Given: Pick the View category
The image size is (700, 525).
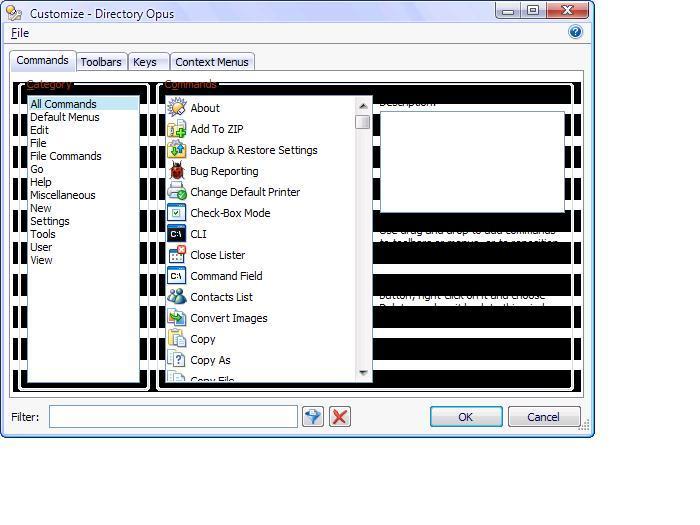Looking at the screenshot, I should click(x=83, y=260).
